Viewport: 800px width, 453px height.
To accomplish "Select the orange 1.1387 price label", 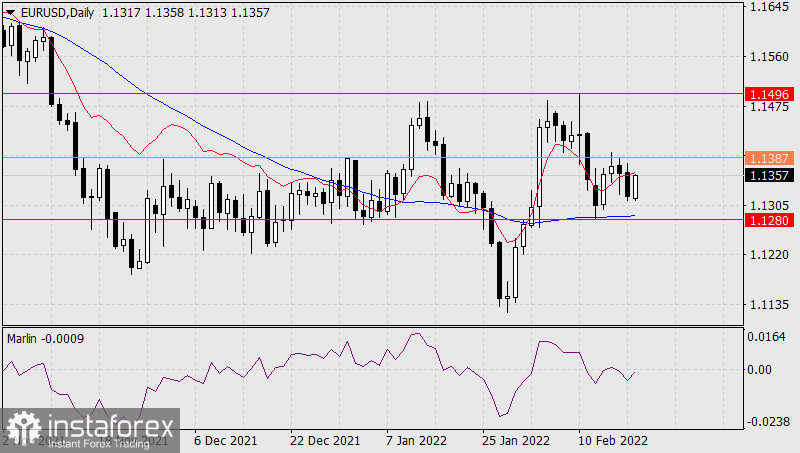I will point(770,158).
